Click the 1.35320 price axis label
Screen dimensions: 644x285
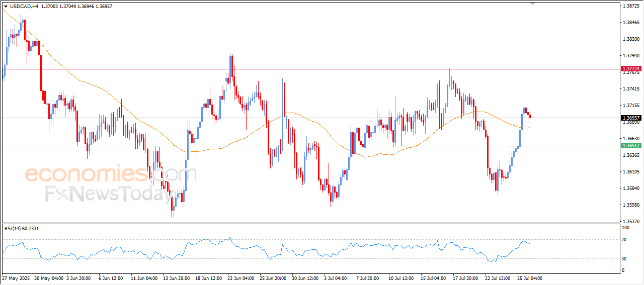pos(631,221)
